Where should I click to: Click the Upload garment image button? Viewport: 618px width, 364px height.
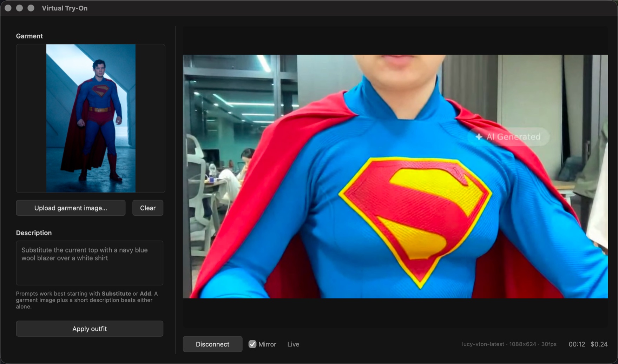[71, 208]
